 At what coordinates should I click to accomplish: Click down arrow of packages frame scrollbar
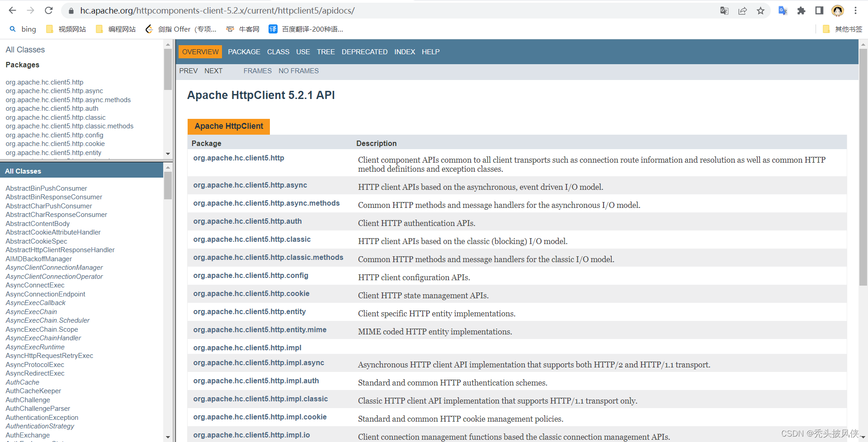click(168, 154)
